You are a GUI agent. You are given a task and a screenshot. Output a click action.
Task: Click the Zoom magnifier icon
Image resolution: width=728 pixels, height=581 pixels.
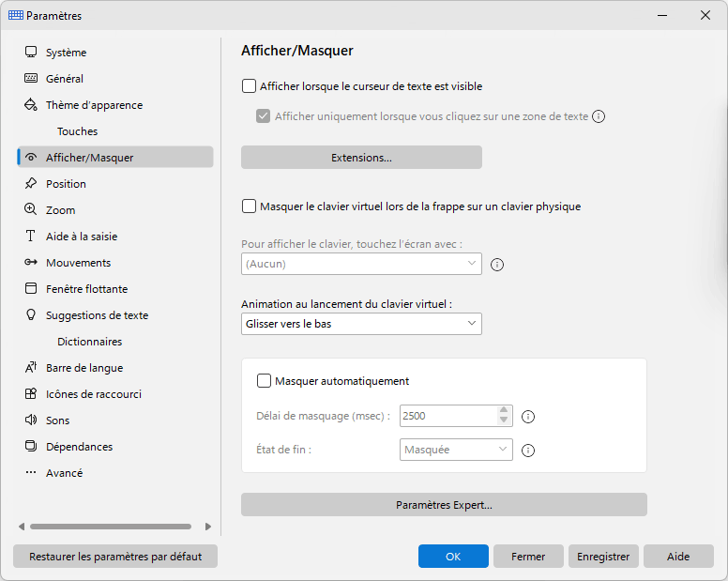click(31, 209)
